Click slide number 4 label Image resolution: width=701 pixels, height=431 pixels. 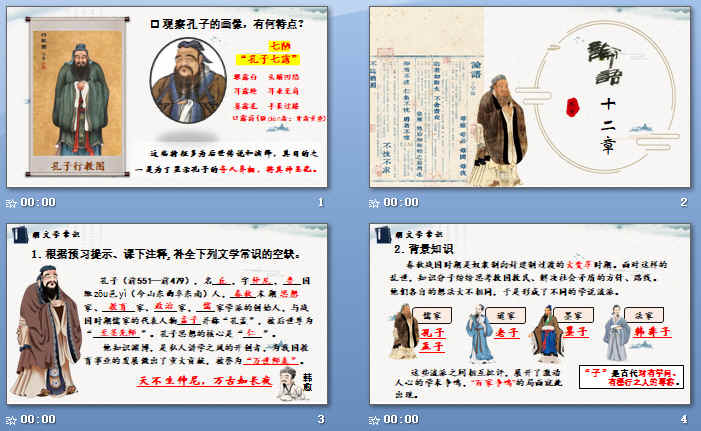pyautogui.click(x=684, y=419)
